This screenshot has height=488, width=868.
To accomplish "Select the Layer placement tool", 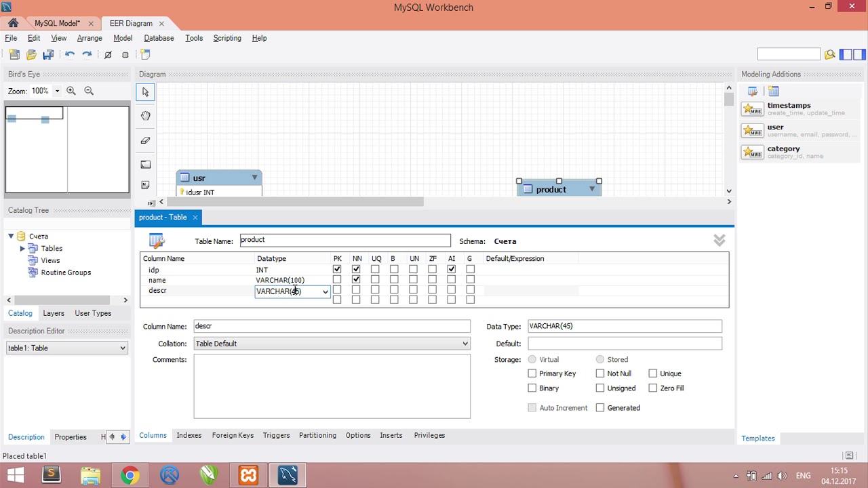I will (145, 164).
